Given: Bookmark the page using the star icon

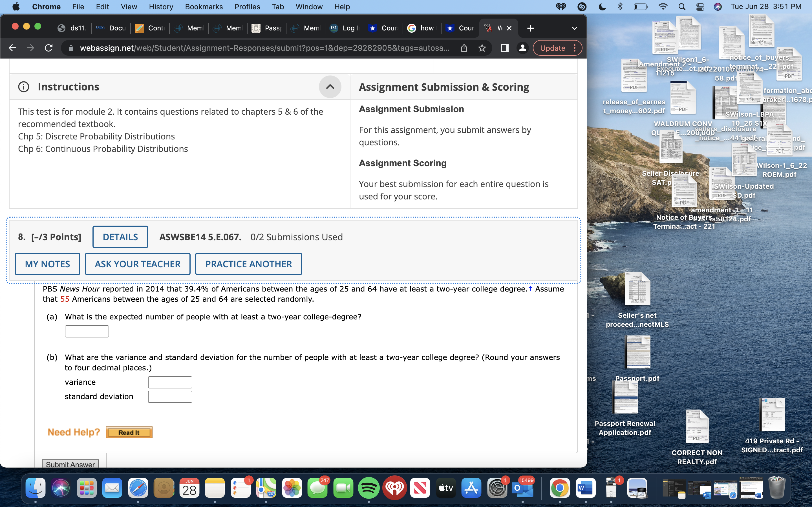Looking at the screenshot, I should click(482, 48).
